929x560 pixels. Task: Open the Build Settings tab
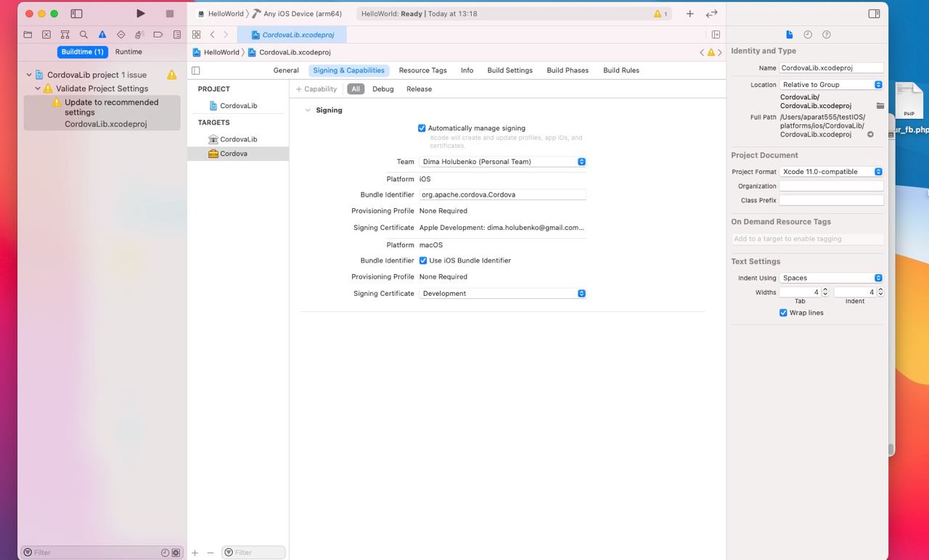click(509, 70)
